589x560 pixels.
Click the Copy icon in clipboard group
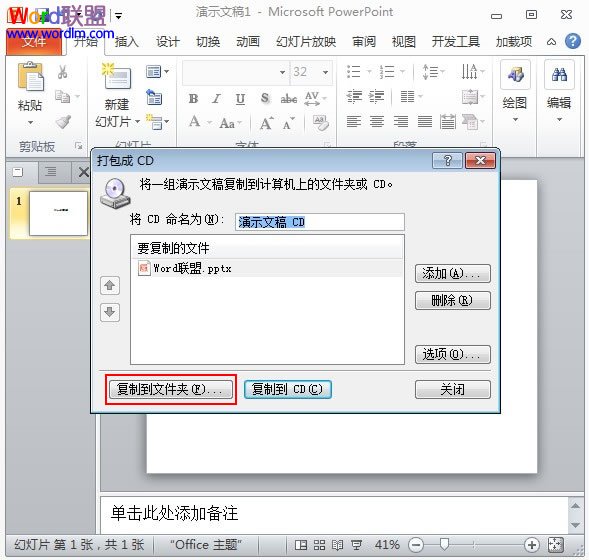tap(62, 97)
